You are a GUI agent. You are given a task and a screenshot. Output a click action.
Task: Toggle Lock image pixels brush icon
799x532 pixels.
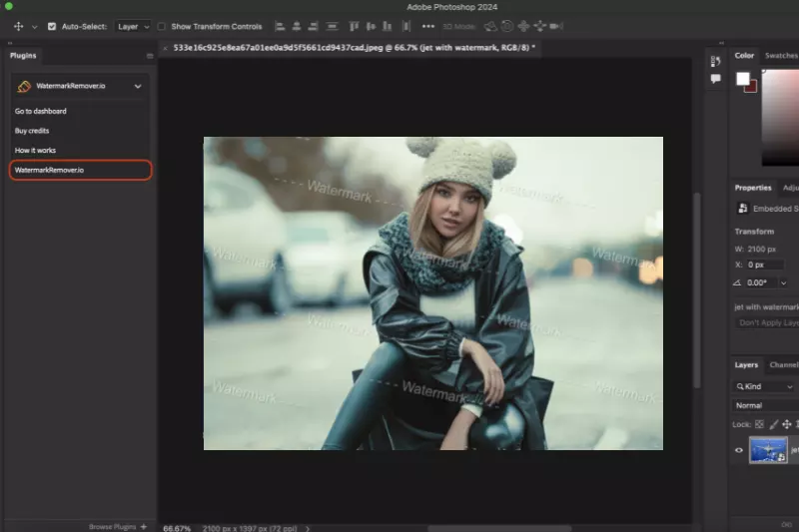773,424
